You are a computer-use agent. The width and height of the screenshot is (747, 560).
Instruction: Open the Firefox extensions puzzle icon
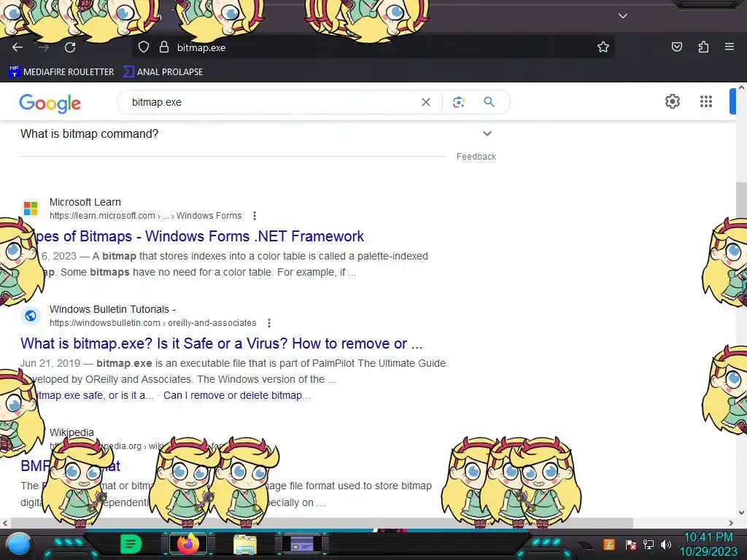[x=703, y=47]
